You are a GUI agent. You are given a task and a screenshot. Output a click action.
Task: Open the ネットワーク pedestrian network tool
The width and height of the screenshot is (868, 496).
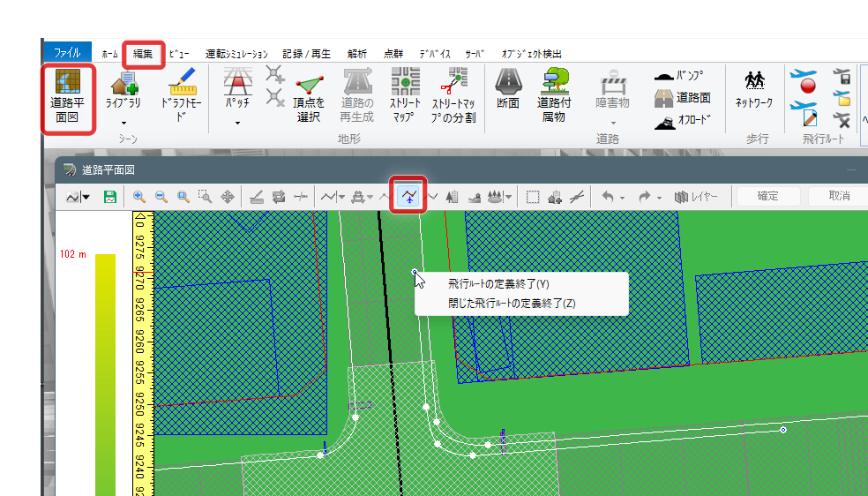pyautogui.click(x=754, y=88)
